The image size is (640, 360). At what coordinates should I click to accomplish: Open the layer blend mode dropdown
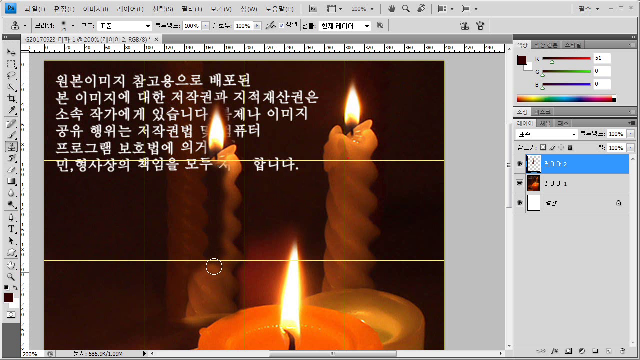tap(547, 134)
